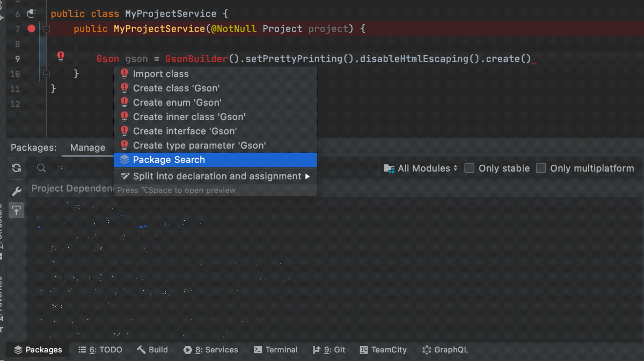Open the GraphQL tool window
This screenshot has width=644, height=361.
(445, 350)
